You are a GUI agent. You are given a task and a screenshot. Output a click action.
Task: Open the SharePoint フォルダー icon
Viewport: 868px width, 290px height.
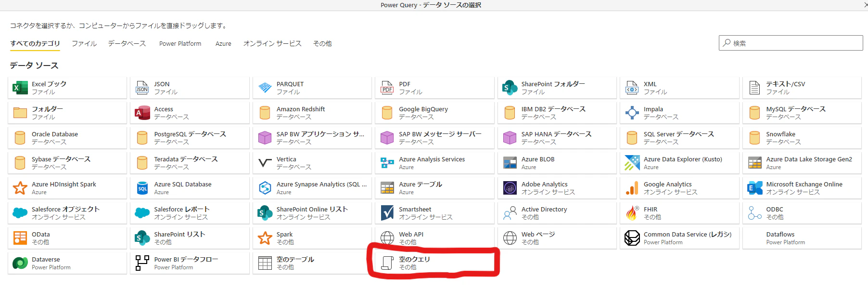510,88
